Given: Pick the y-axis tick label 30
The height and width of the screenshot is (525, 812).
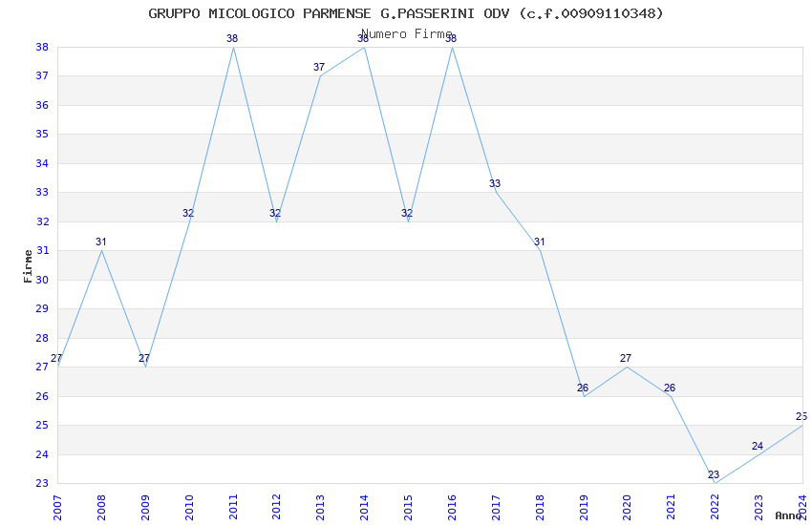Looking at the screenshot, I should pyautogui.click(x=42, y=280).
